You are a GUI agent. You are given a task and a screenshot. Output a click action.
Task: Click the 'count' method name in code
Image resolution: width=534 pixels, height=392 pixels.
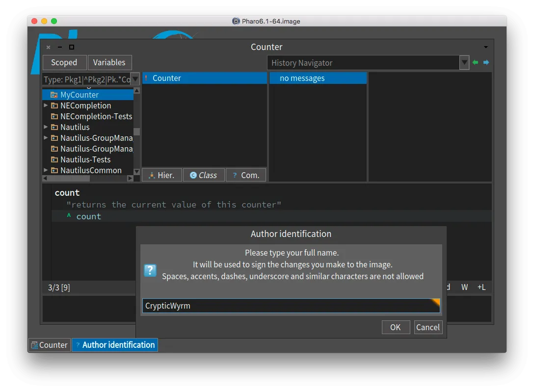click(67, 193)
